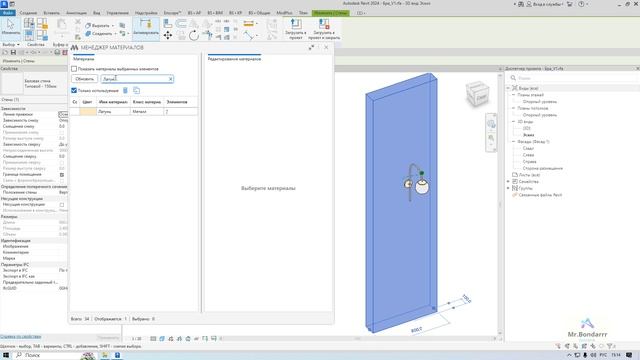Image resolution: width=640 pixels, height=360 pixels.
Task: Click the zoom region navigation icon
Action: point(491,138)
